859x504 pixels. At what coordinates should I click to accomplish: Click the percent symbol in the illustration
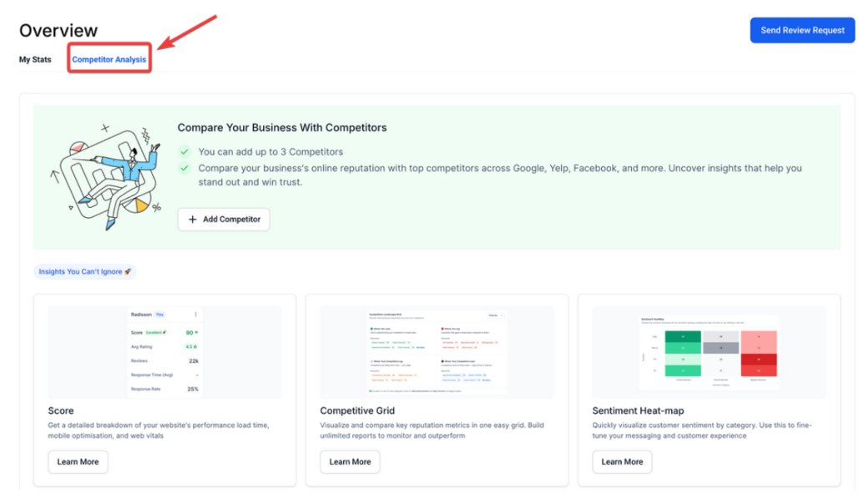tap(156, 207)
